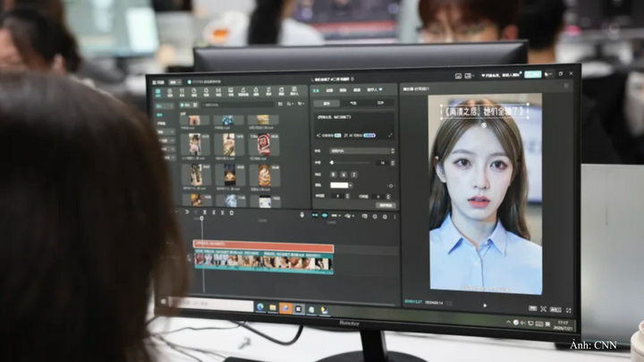Switch to the Text tab in the properties panel

click(x=316, y=90)
